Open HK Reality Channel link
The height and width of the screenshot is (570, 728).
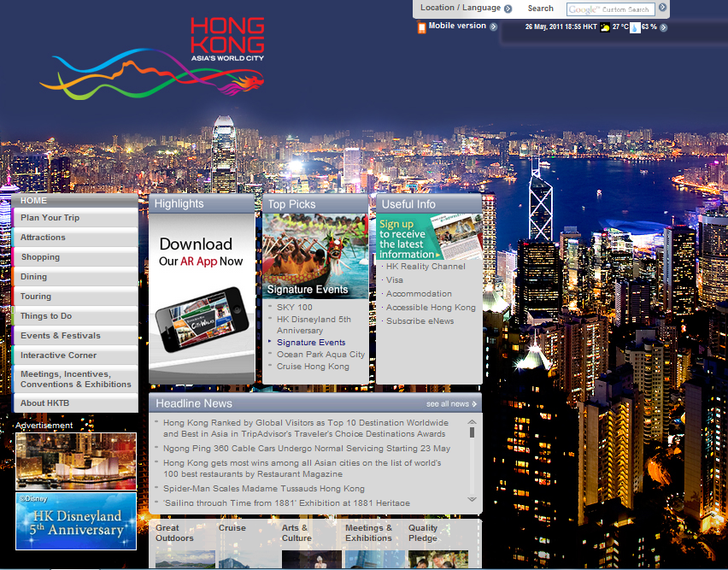[426, 267]
